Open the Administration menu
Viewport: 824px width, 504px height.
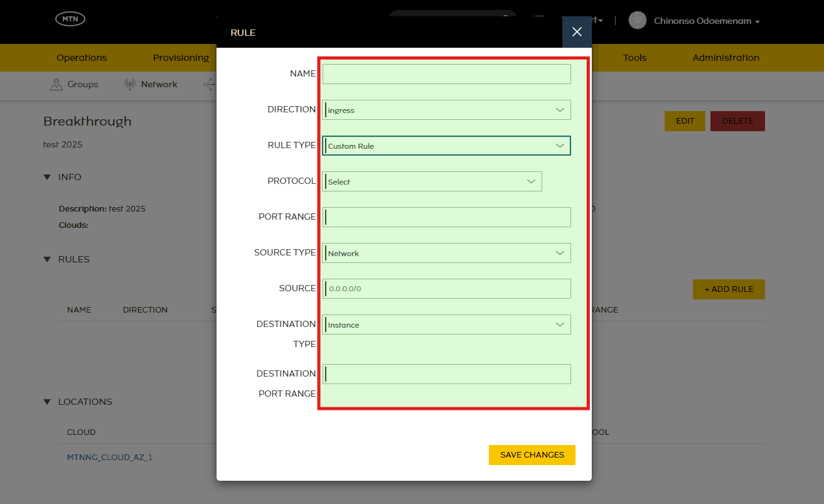point(726,58)
